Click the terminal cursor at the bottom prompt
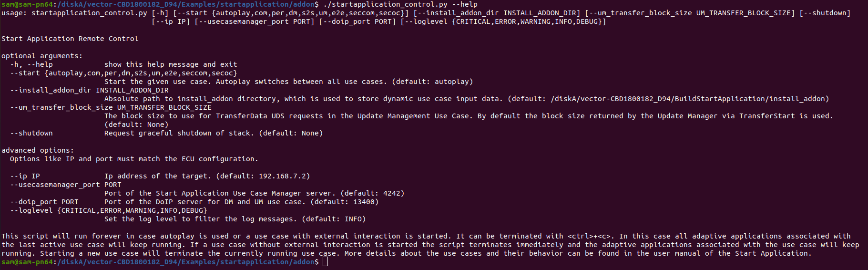 click(325, 262)
